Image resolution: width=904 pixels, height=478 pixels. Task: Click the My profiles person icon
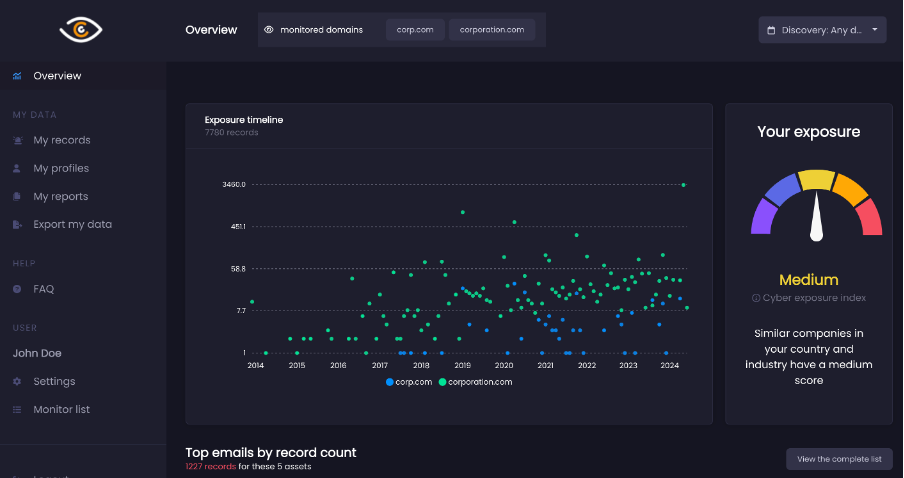17,168
